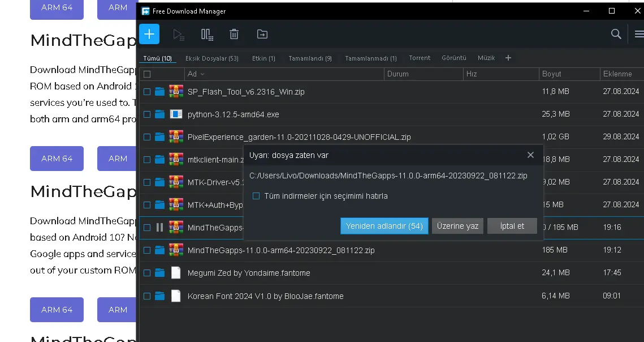Click file icon of Korean Font 2024 fantome
The height and width of the screenshot is (342, 644).
pos(176,296)
